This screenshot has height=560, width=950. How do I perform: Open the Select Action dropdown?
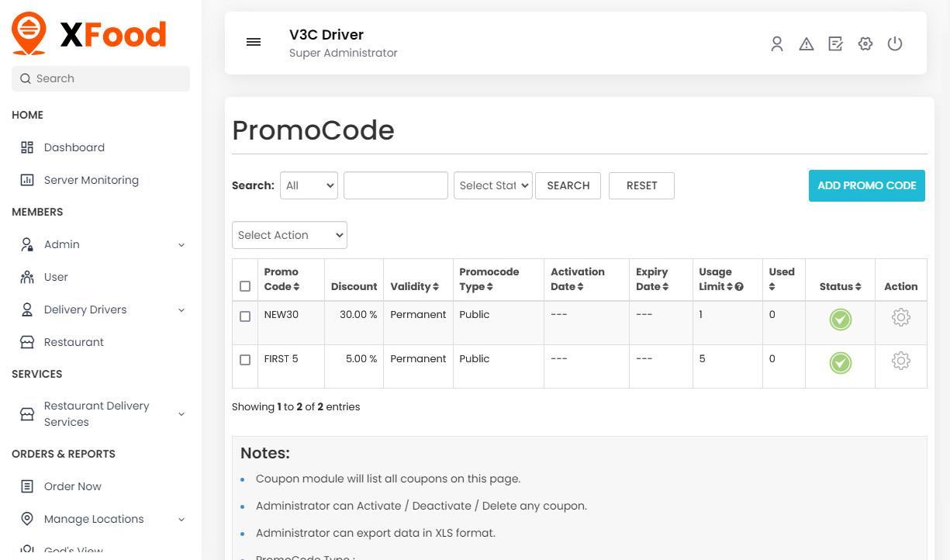click(289, 235)
